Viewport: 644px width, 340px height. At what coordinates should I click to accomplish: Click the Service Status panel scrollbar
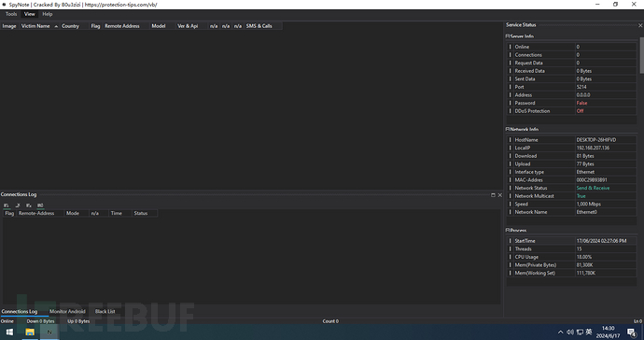tap(641, 55)
